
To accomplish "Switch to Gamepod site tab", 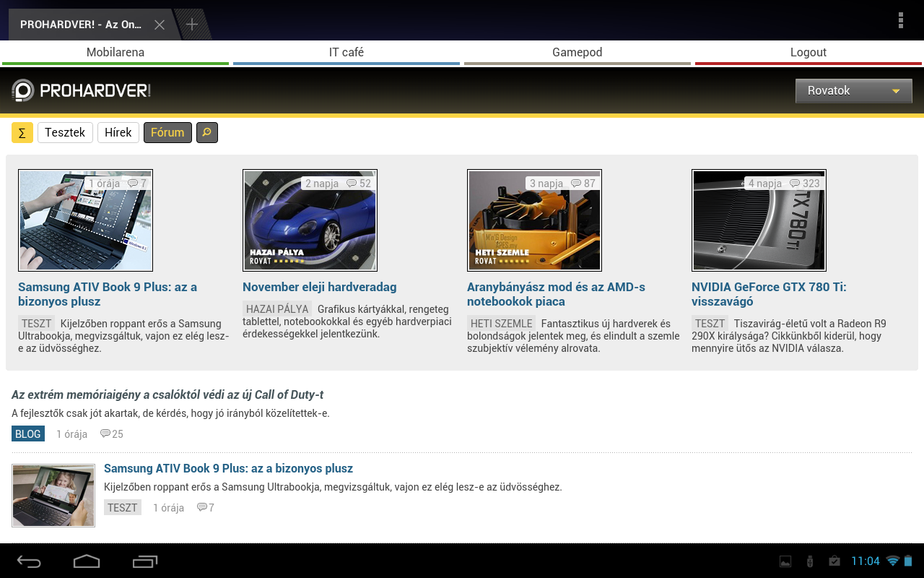I will (x=577, y=53).
